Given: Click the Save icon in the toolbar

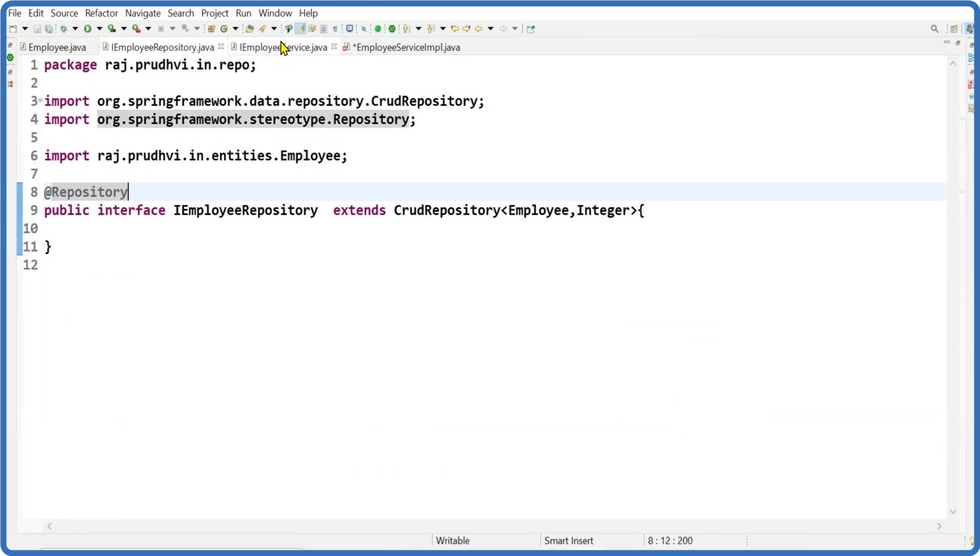Looking at the screenshot, I should [36, 29].
